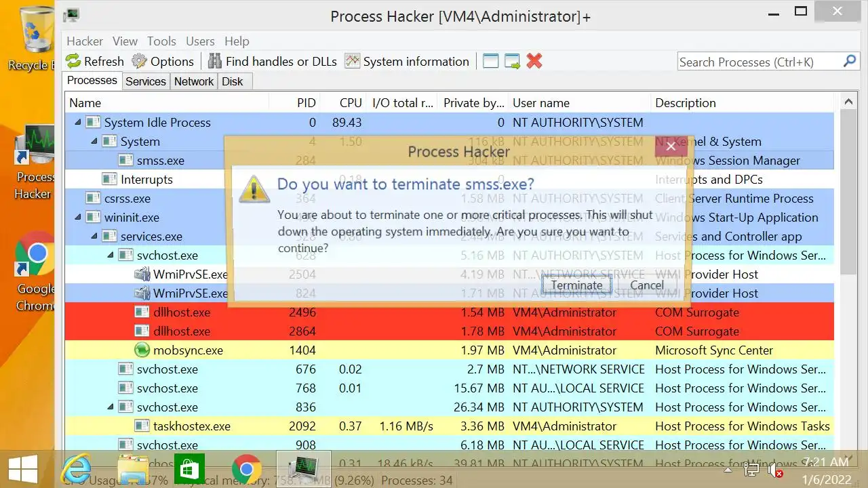Click Process Hacker taskbar button
The height and width of the screenshot is (488, 868).
coord(304,469)
